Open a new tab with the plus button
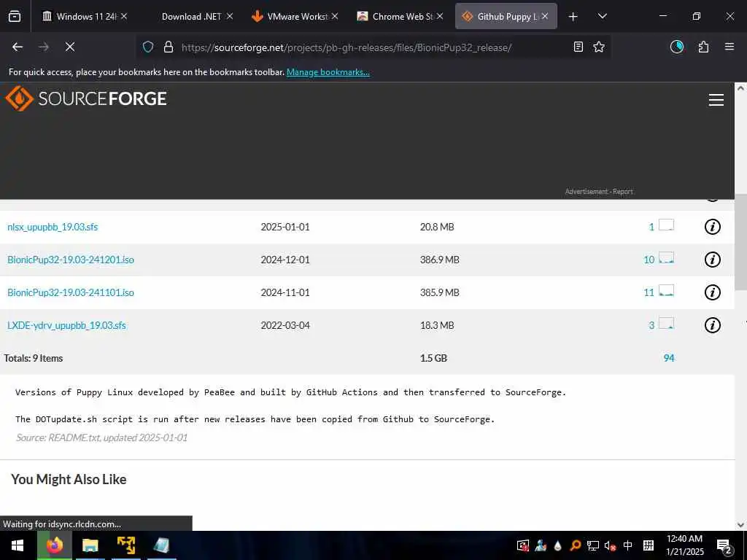747x560 pixels. pos(573,17)
